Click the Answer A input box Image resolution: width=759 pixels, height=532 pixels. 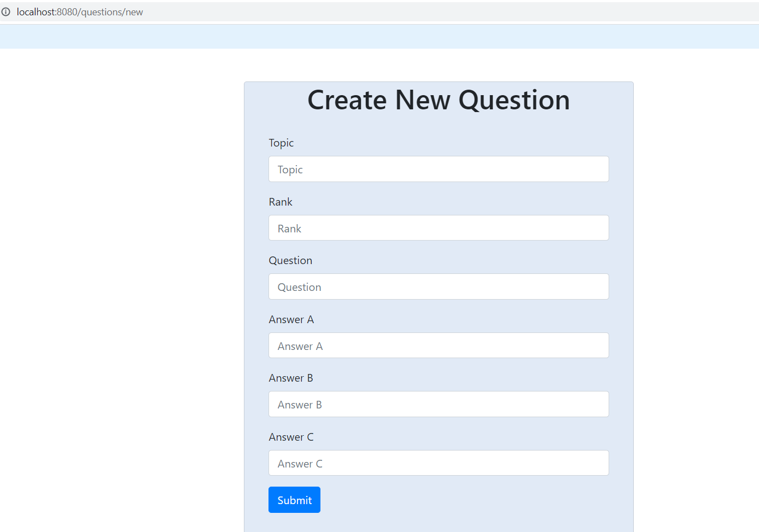coord(437,345)
